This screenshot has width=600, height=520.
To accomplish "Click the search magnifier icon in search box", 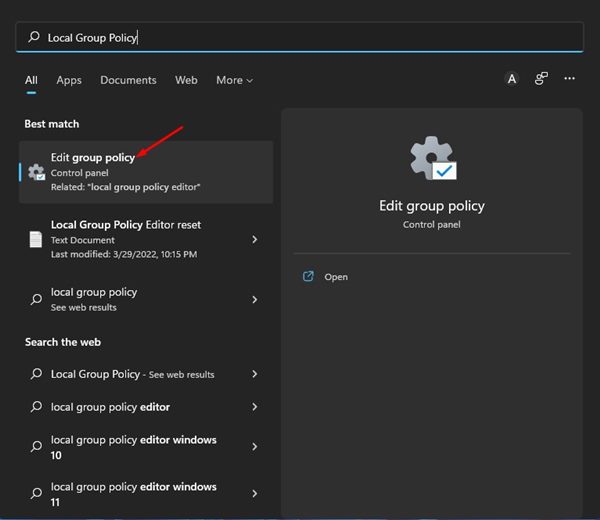I will [x=34, y=37].
